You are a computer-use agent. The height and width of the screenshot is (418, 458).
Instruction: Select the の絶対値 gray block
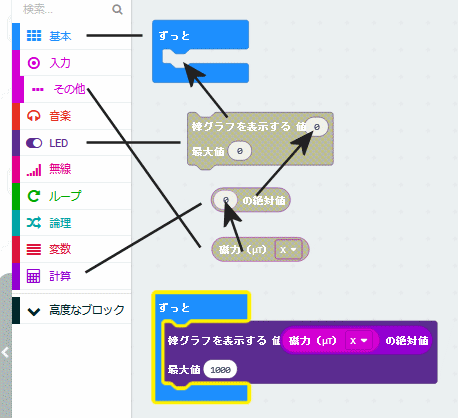click(x=263, y=200)
